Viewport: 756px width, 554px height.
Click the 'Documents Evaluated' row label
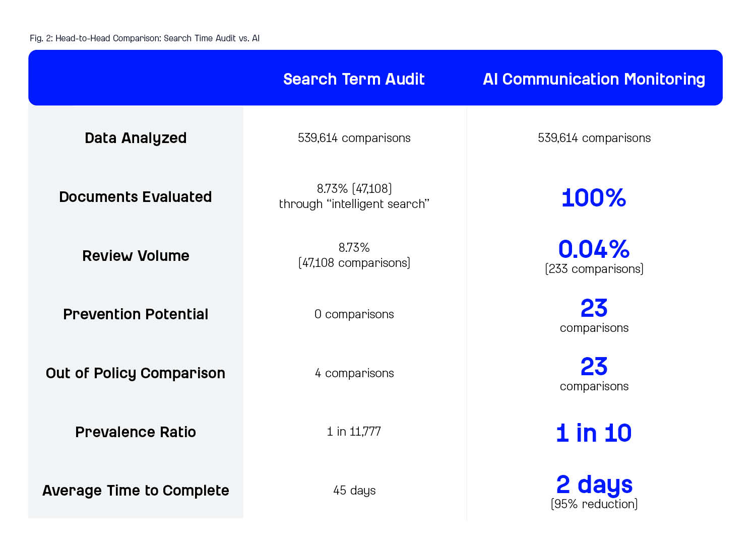(136, 197)
